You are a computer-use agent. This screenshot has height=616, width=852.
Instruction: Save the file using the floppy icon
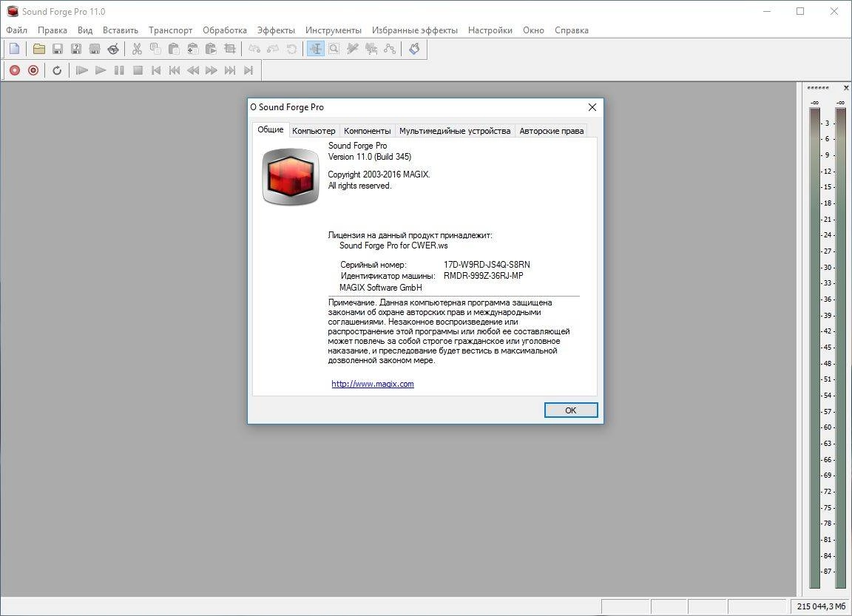coord(57,49)
